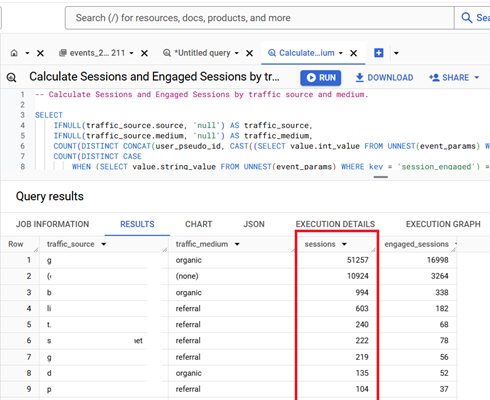The image size is (490, 400).
Task: Click the search resources input field
Action: (x=260, y=18)
